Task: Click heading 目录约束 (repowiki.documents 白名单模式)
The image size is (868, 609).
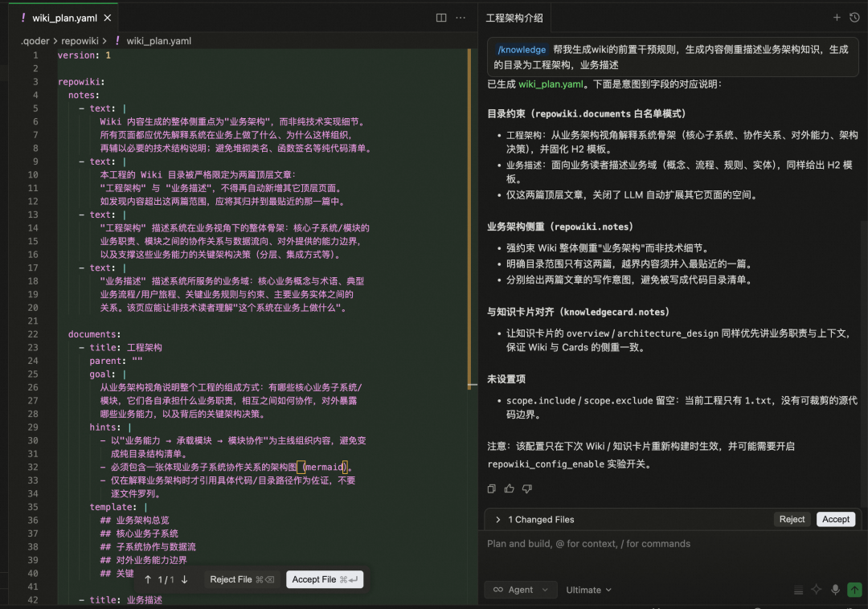Action: pyautogui.click(x=586, y=113)
